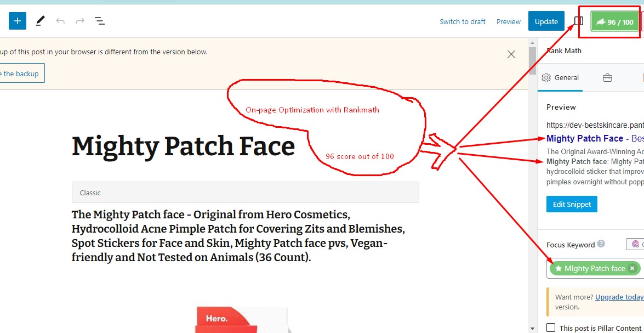Remove the Mighty Patch face keyword tag
This screenshot has width=644, height=333.
coord(632,268)
